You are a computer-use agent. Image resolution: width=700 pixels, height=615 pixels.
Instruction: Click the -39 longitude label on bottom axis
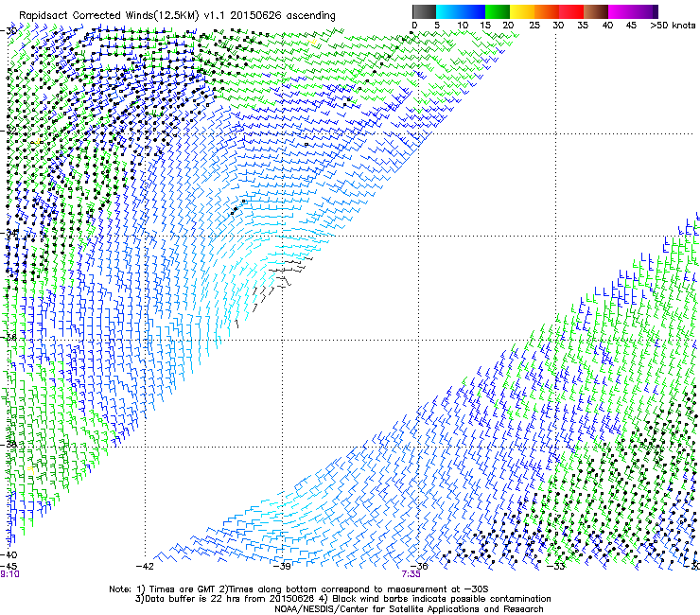[x=283, y=567]
